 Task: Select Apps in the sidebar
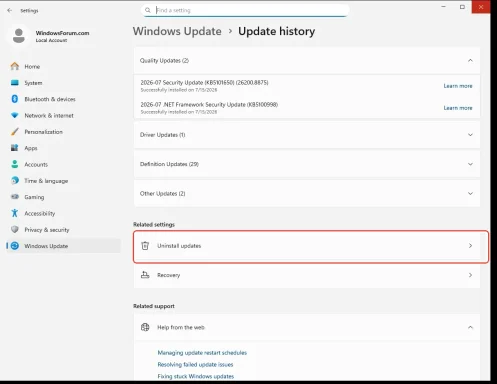[63, 148]
